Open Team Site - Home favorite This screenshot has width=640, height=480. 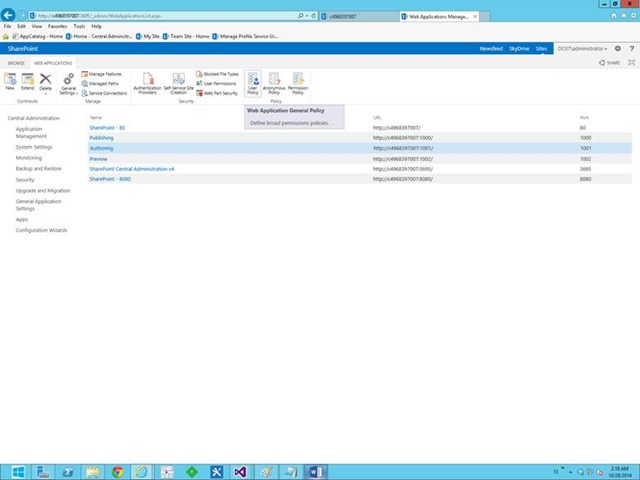coord(186,36)
